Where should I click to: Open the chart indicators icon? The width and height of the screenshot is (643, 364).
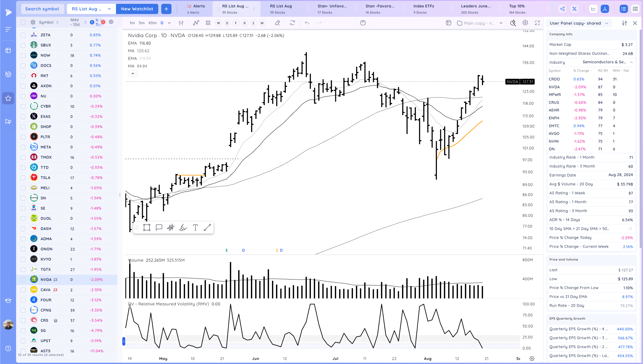click(196, 23)
